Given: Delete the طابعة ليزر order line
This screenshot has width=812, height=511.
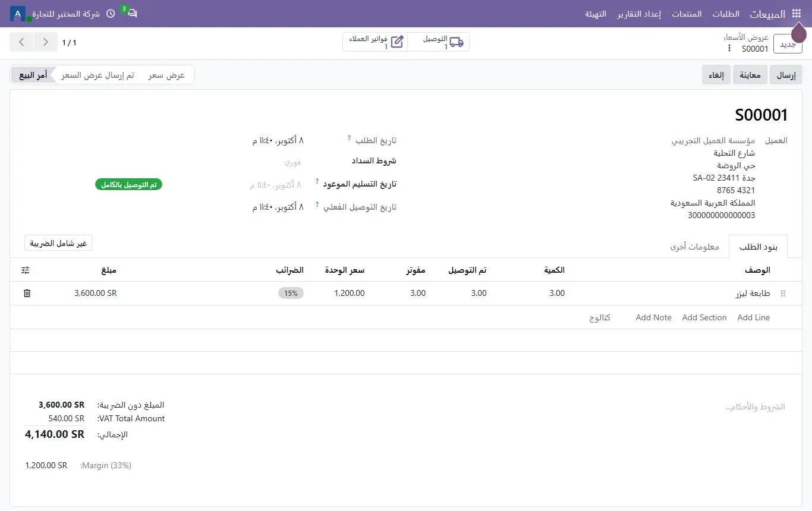Looking at the screenshot, I should (x=27, y=293).
